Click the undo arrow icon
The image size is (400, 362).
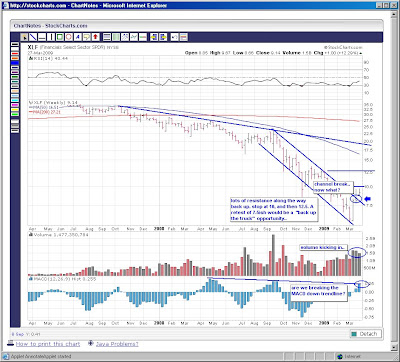click(x=174, y=37)
